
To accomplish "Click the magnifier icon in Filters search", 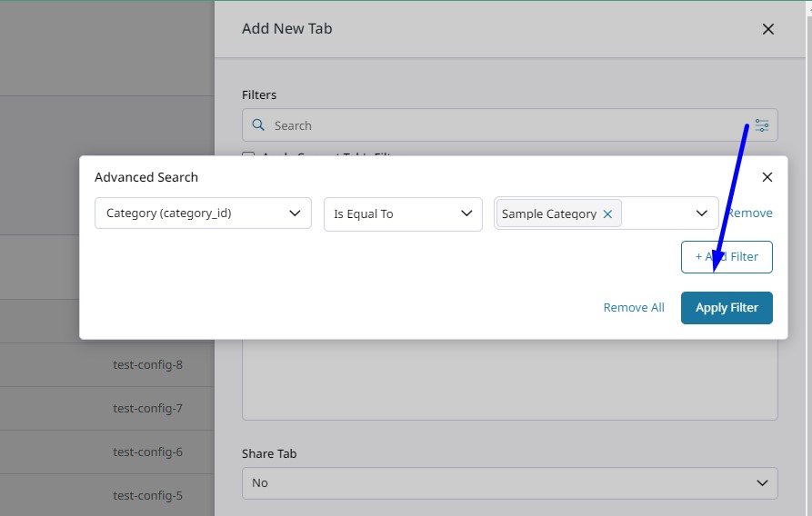I will [258, 125].
